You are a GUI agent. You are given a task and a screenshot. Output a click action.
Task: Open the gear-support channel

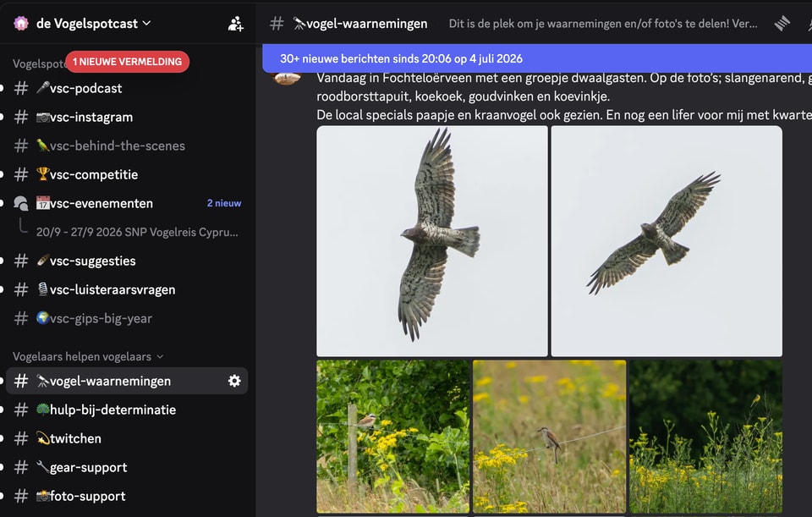tap(127, 467)
